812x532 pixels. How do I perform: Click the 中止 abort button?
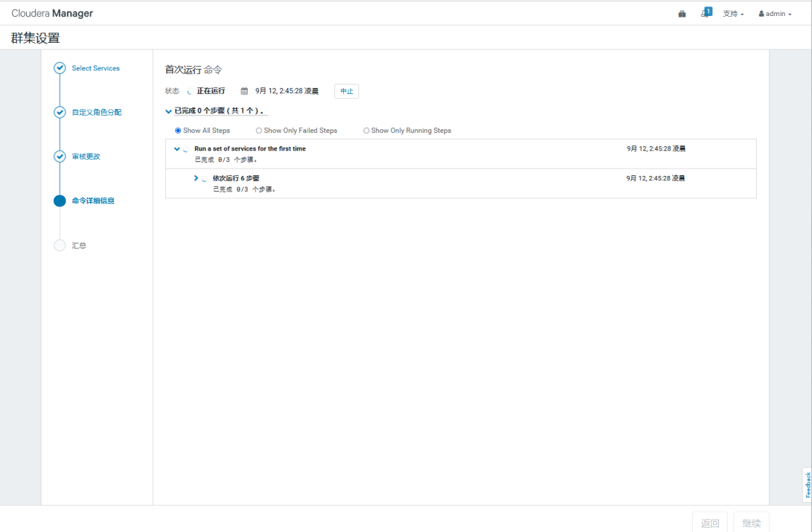[x=346, y=91]
